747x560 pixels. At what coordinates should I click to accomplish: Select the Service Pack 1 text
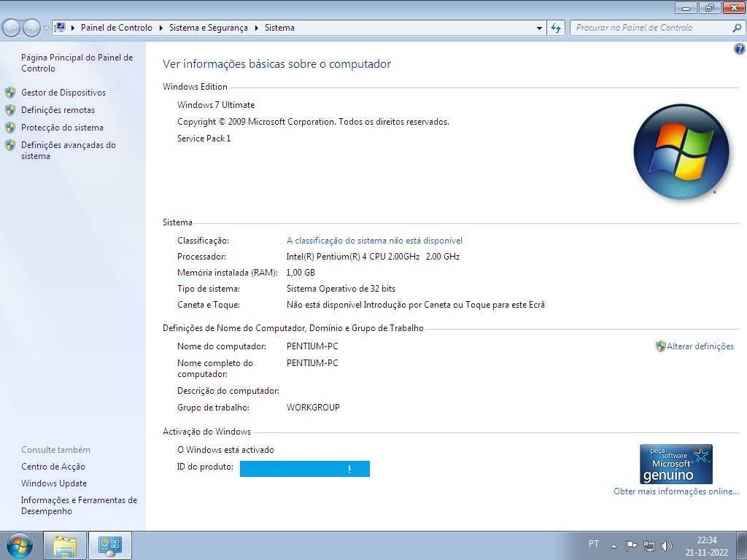coord(204,139)
